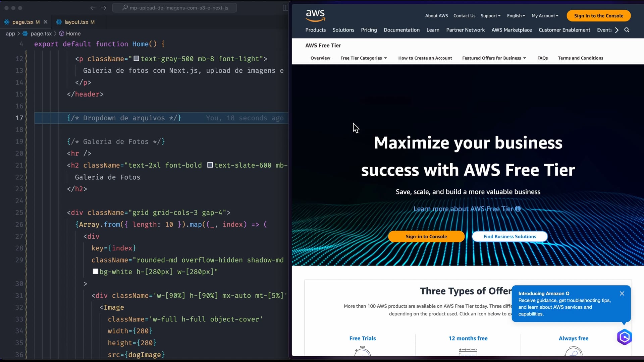Click the Free Trials stopwatch icon
The image size is (644, 362).
click(x=362, y=352)
